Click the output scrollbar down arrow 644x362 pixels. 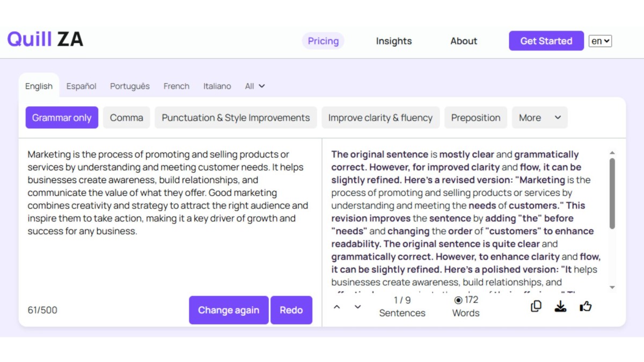[612, 287]
